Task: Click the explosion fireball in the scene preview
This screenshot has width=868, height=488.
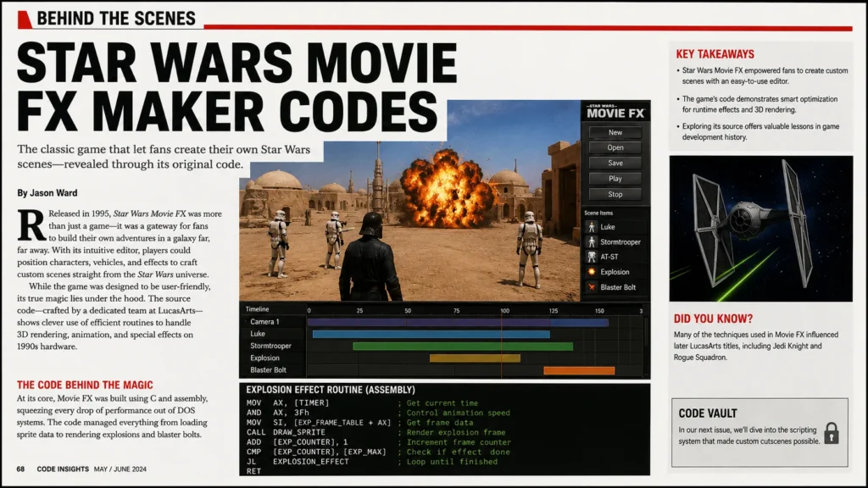Action: pos(446,189)
